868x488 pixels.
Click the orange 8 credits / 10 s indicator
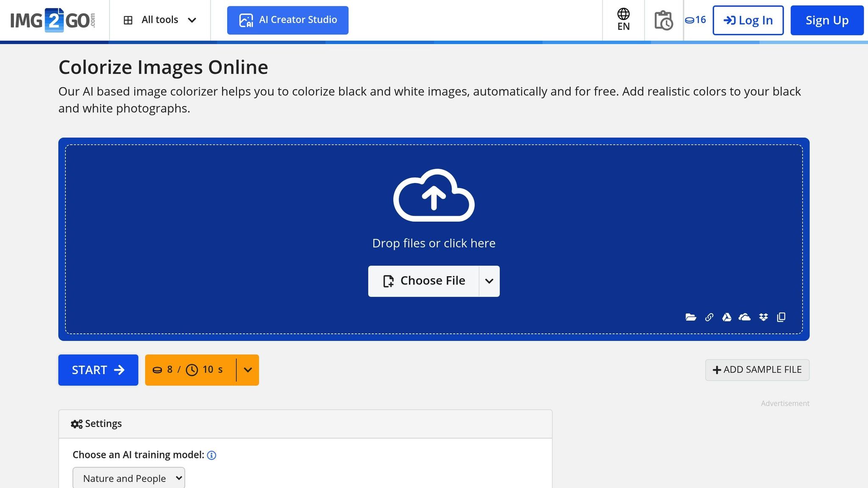190,370
